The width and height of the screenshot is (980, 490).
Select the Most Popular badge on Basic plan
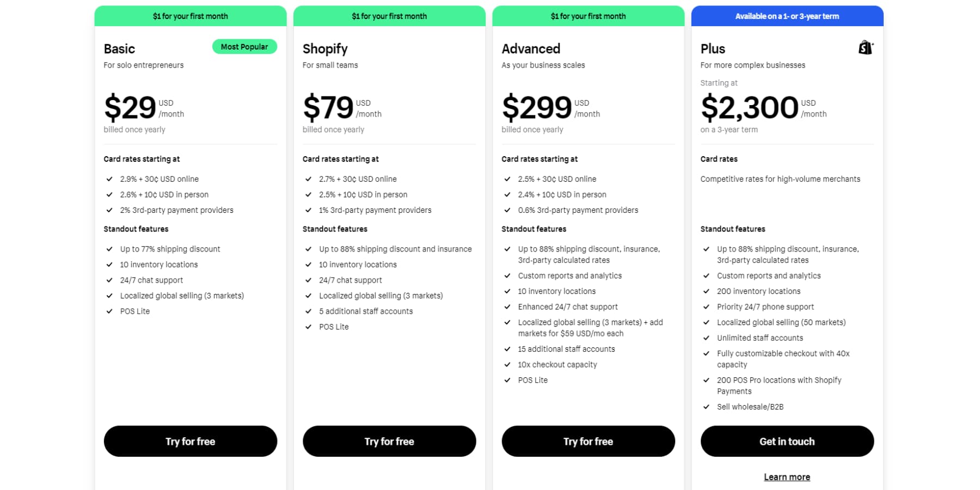244,47
